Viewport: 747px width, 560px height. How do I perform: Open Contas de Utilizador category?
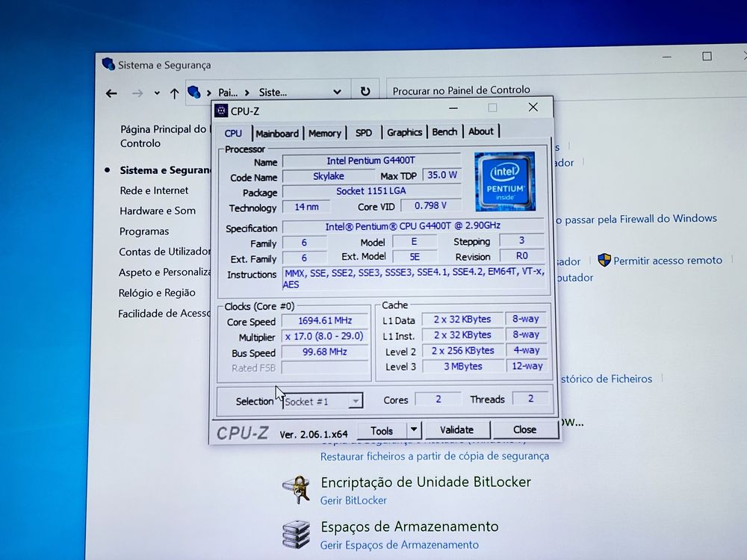[164, 252]
